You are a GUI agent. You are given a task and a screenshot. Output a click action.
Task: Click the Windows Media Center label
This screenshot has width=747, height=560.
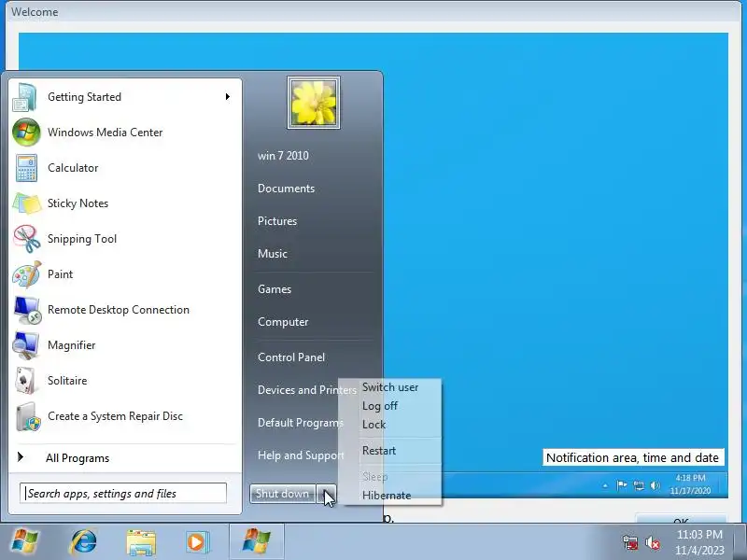105,133
